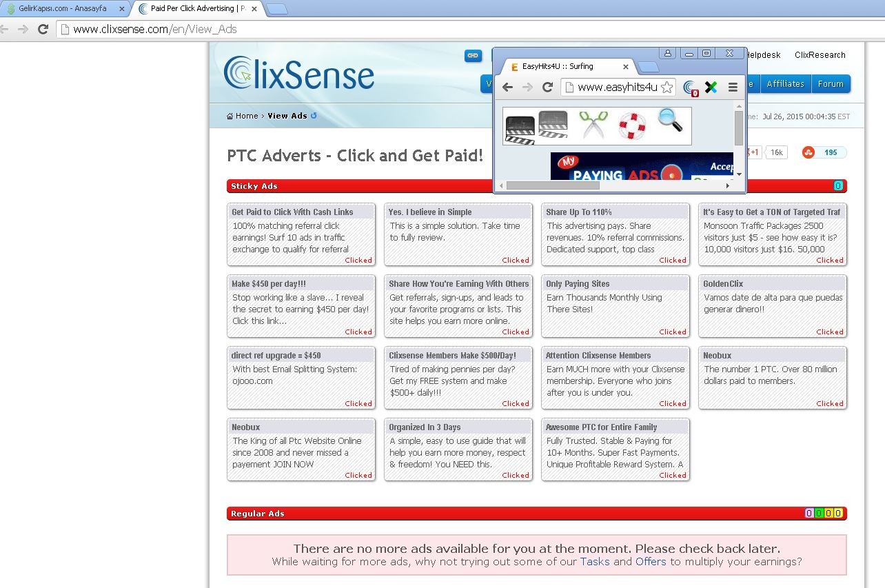This screenshot has width=885, height=588.
Task: Close the Paid Per Click Advertising tab
Action: coord(254,9)
